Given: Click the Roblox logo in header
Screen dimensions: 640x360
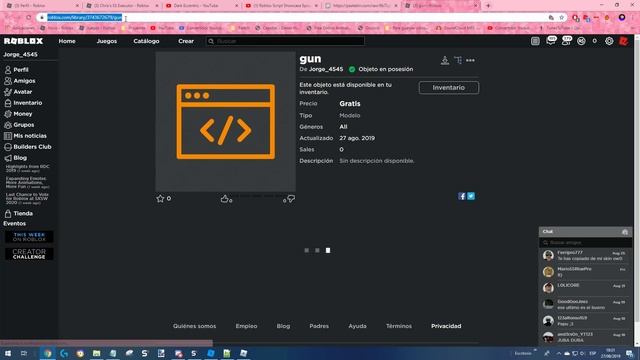Looking at the screenshot, I should pyautogui.click(x=23, y=41).
